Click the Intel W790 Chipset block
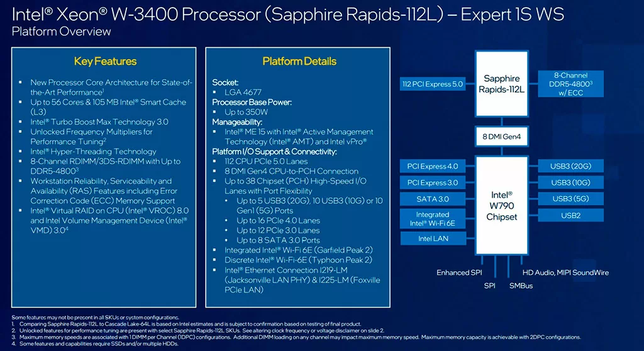This screenshot has height=351, width=644. [501, 206]
